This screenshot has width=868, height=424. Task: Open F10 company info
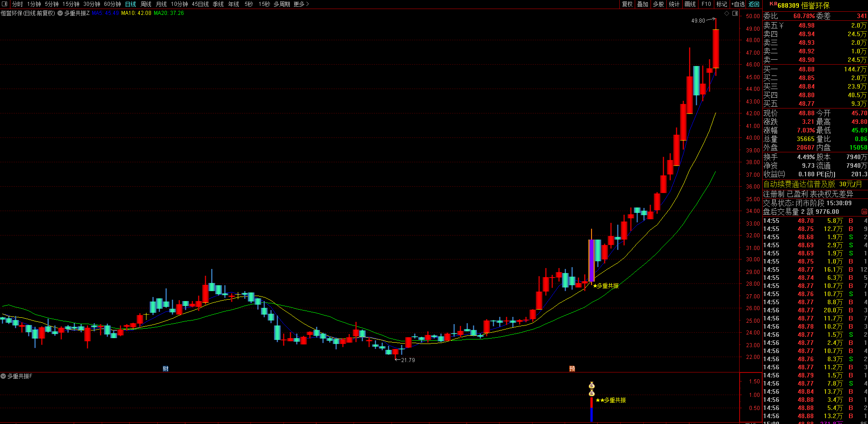706,4
